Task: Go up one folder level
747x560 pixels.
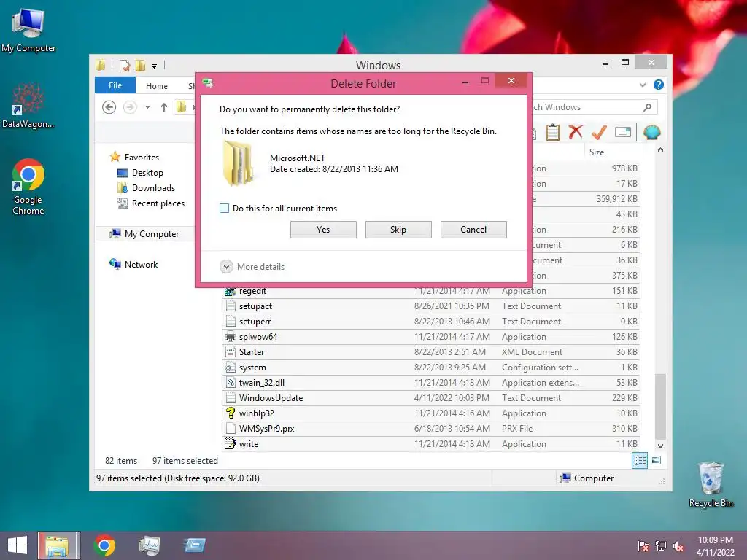Action: (x=164, y=107)
